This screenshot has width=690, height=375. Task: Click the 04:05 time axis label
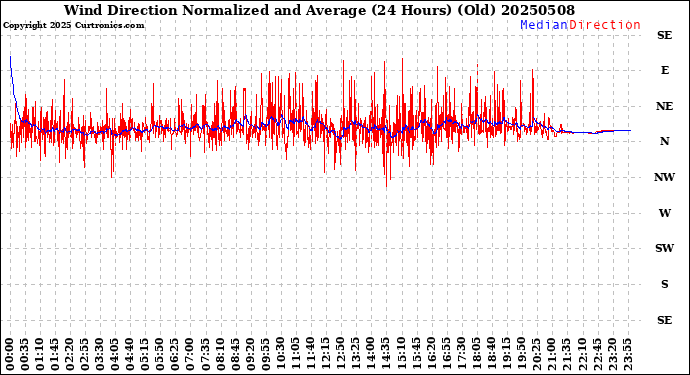point(115,354)
